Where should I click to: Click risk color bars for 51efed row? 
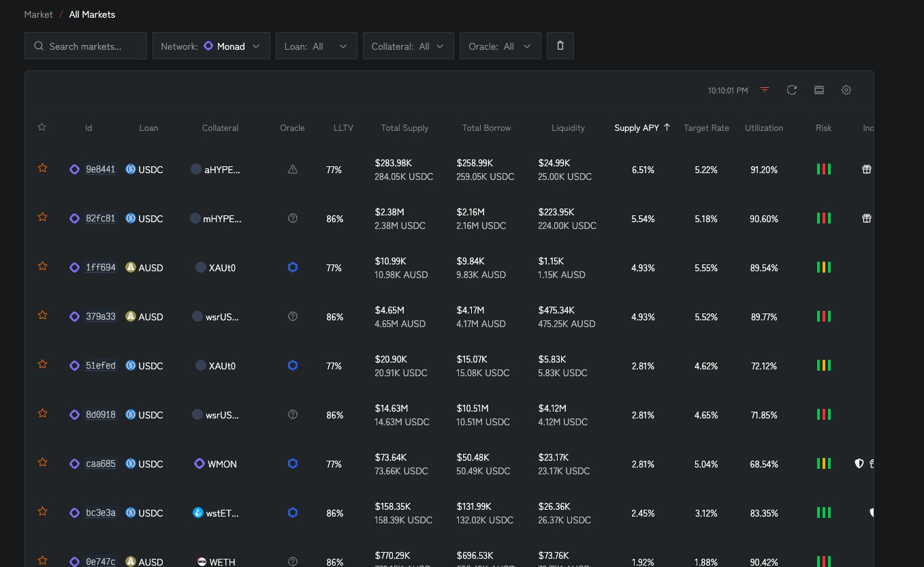click(823, 366)
